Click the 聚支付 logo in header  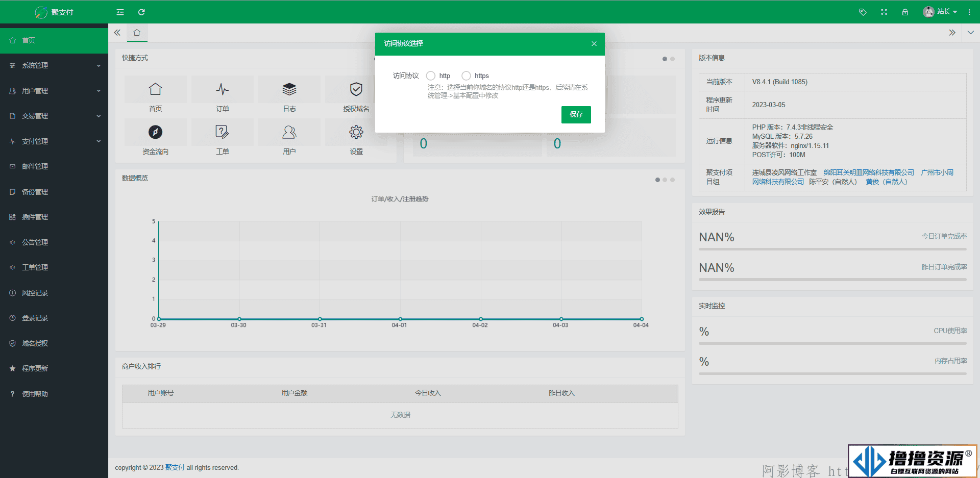tap(54, 12)
